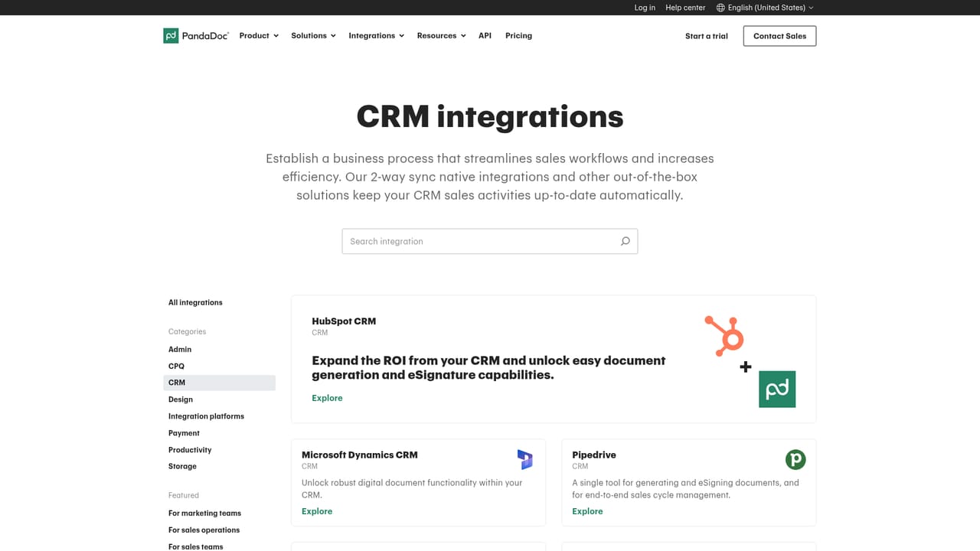Click the Microsoft Dynamics logo icon
Viewport: 980px width, 551px height.
coord(524,459)
